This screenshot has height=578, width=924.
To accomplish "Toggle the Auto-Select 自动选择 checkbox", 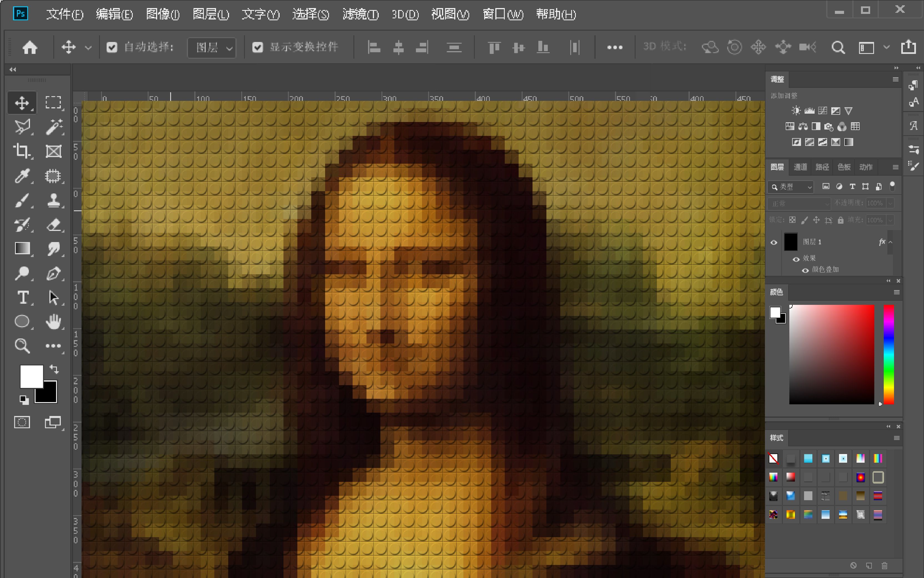I will click(x=112, y=48).
